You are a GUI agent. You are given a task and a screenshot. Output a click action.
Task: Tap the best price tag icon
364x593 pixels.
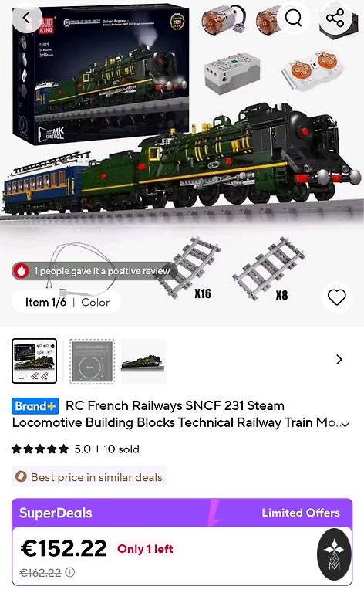click(x=21, y=476)
